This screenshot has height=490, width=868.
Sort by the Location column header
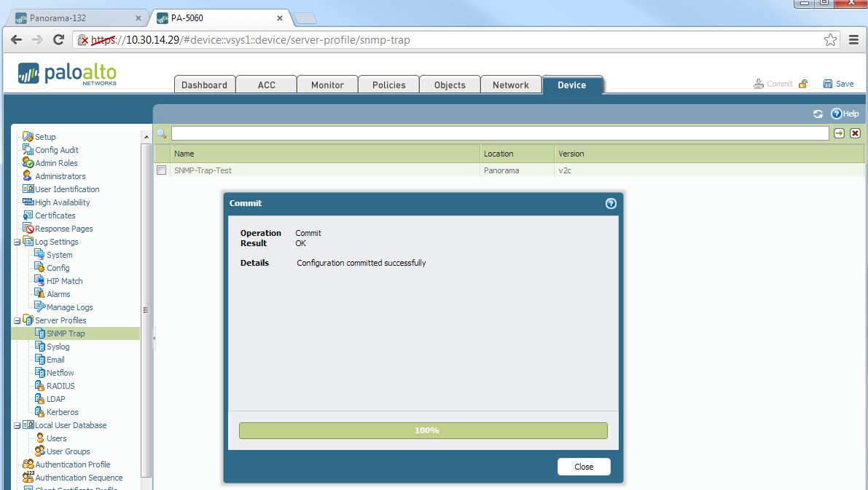point(517,154)
